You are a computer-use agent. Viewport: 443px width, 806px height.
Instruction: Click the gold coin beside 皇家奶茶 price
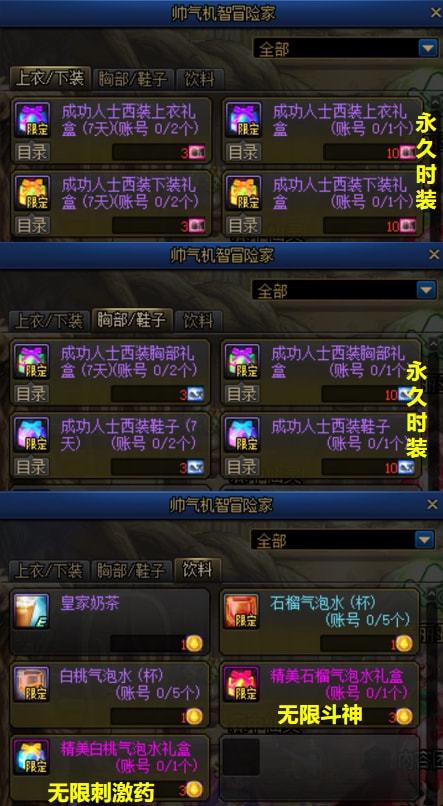click(194, 643)
